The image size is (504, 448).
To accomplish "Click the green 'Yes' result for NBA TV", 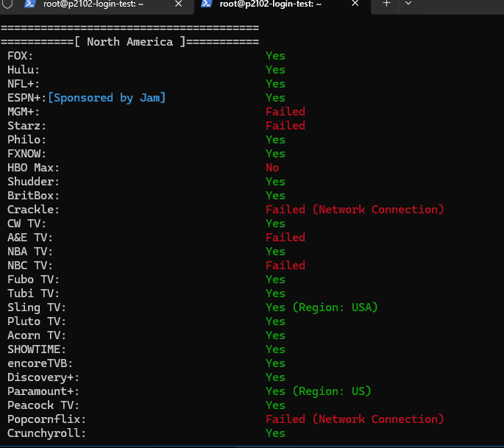I will pos(275,252).
